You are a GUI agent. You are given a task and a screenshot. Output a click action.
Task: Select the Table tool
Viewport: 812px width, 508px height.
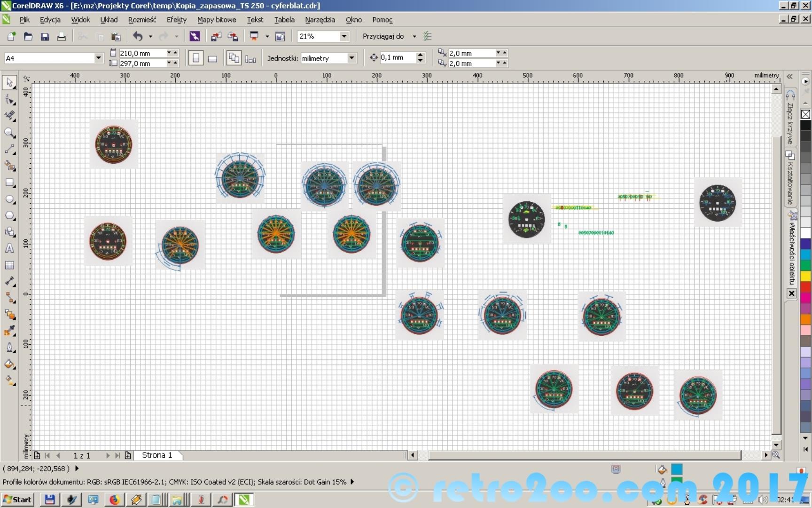[9, 265]
